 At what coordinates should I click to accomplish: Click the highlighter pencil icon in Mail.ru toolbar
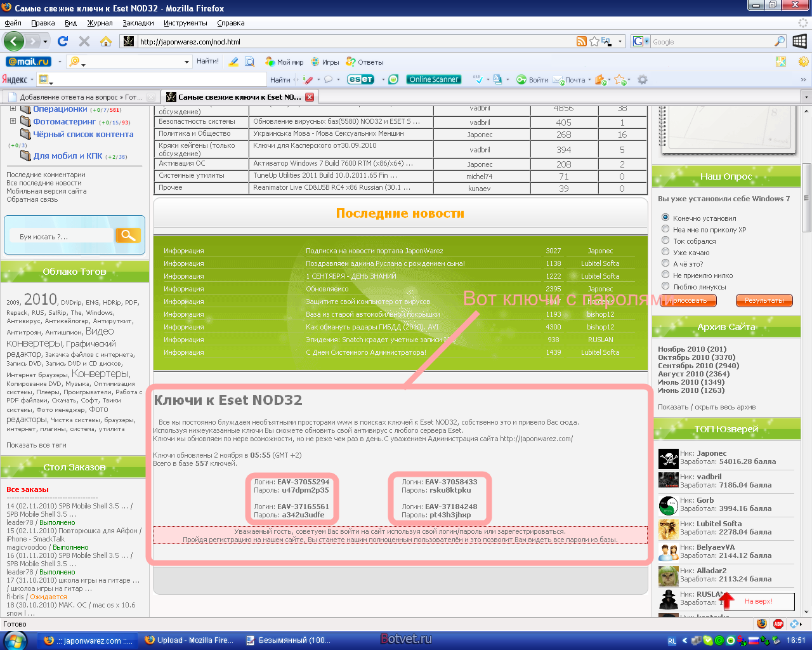(x=233, y=62)
